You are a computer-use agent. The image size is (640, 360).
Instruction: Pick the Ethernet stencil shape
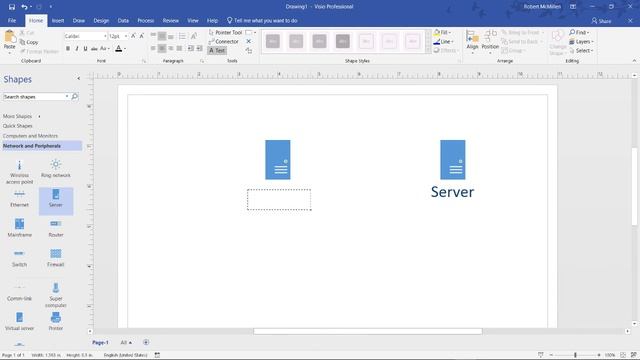(19, 198)
